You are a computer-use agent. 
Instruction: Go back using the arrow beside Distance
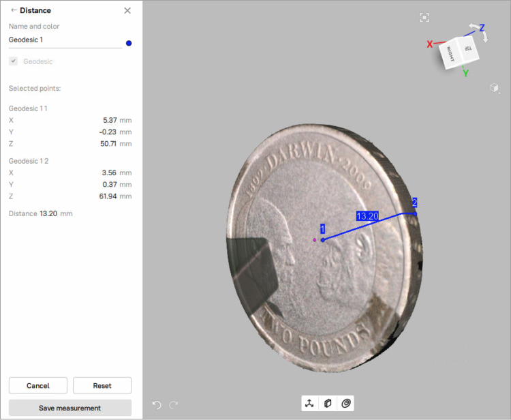pos(14,10)
